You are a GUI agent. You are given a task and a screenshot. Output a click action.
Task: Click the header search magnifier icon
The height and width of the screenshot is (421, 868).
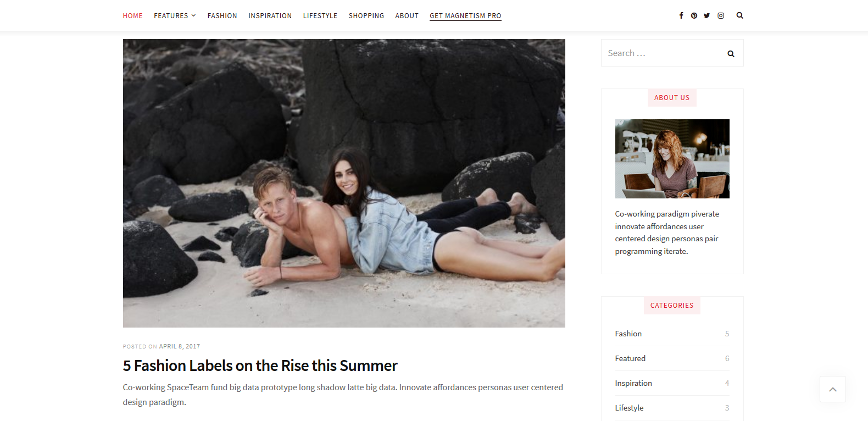click(739, 15)
